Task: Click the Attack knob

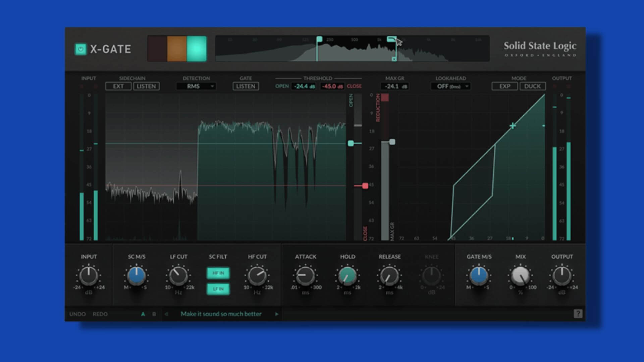Action: (305, 276)
